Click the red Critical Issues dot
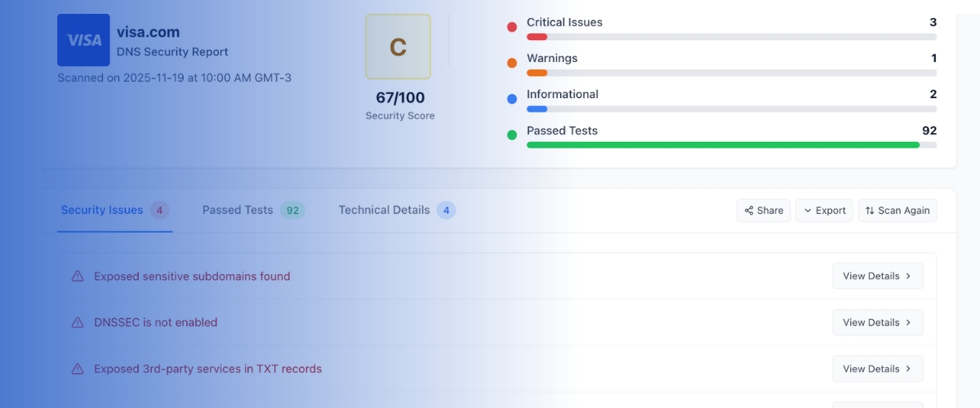 click(512, 27)
